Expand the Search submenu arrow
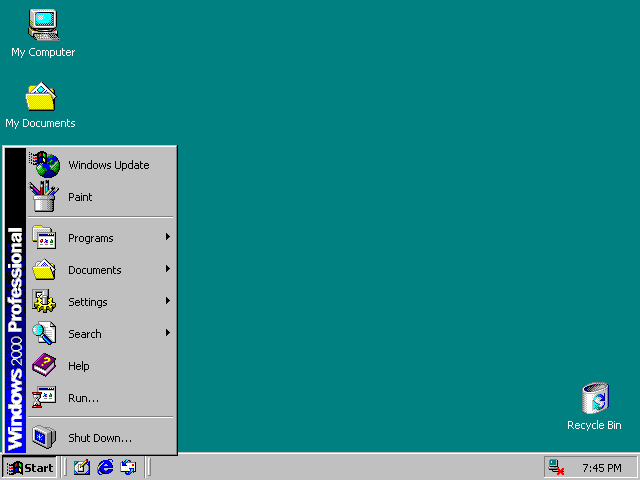Image resolution: width=640 pixels, height=480 pixels. pyautogui.click(x=167, y=333)
